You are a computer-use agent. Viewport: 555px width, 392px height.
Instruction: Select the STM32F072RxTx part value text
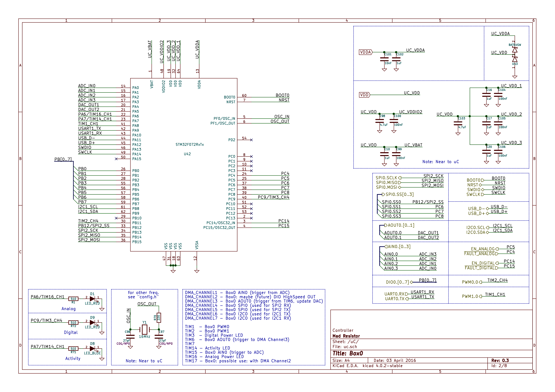coord(190,145)
